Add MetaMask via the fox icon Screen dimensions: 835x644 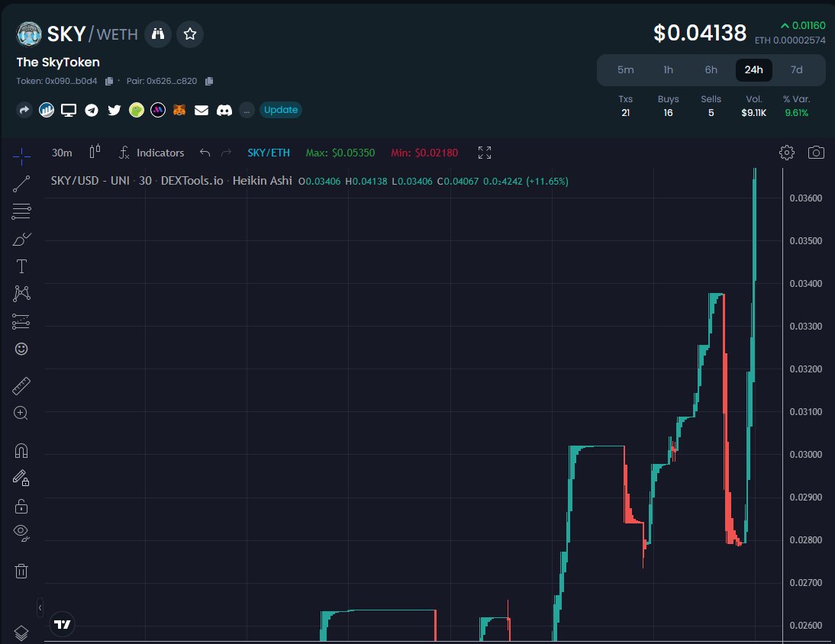pyautogui.click(x=179, y=110)
